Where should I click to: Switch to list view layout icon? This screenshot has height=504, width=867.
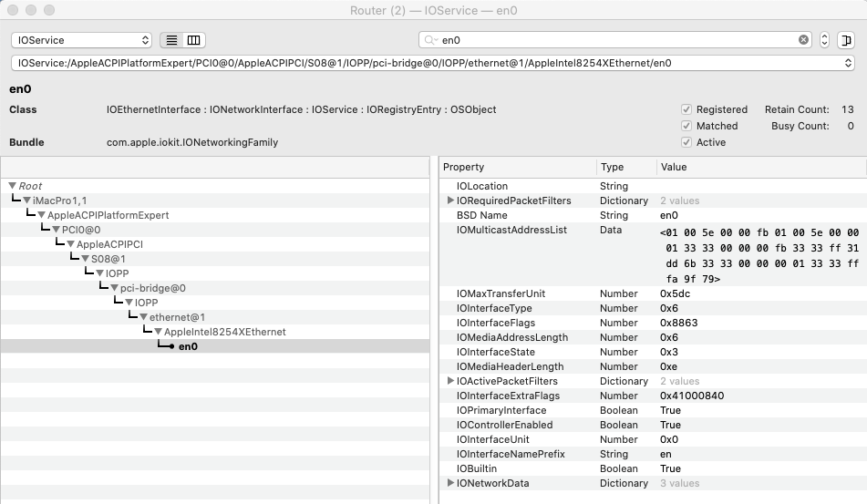(x=171, y=40)
